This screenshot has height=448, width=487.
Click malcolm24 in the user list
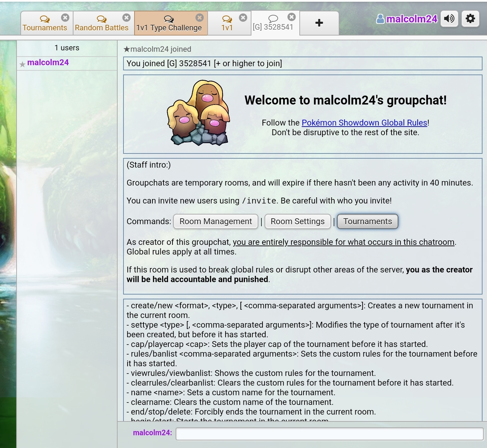[48, 62]
